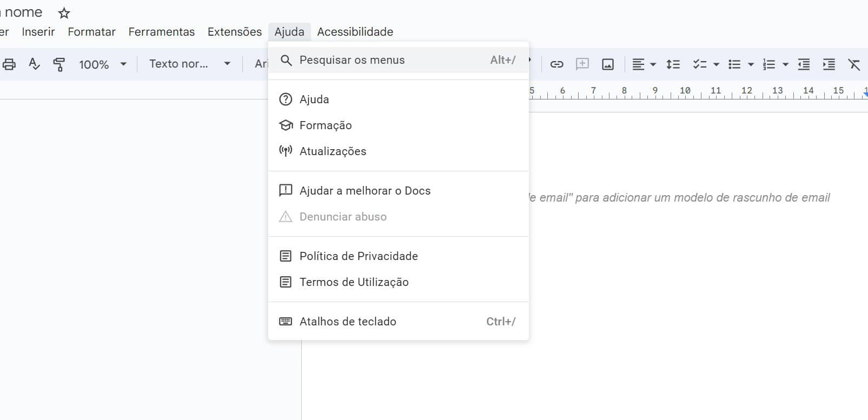Open the 'Texto nor...' paragraph style dropdown
The width and height of the screenshot is (868, 420).
189,64
